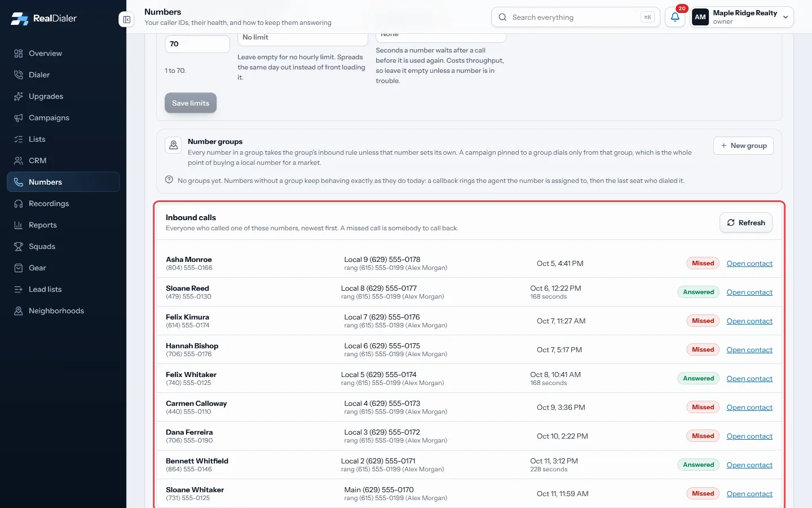812x508 pixels.
Task: Open the Neighborhoods person icon in the sidebar
Action: pyautogui.click(x=19, y=311)
